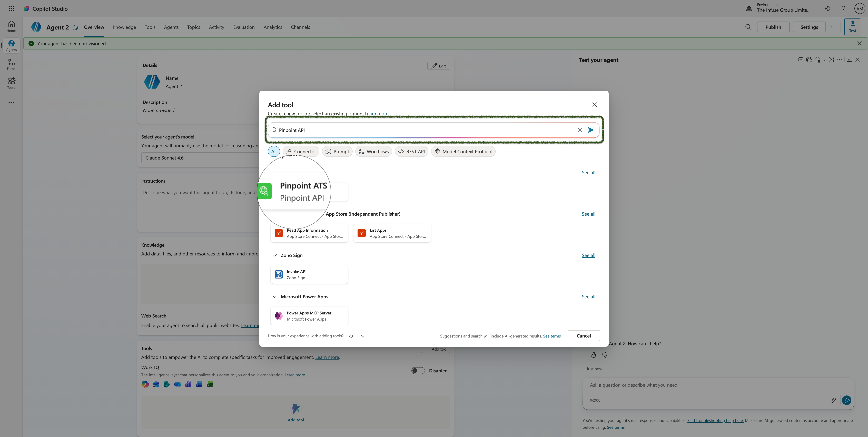
Task: Switch to the Tools tab
Action: (x=150, y=27)
